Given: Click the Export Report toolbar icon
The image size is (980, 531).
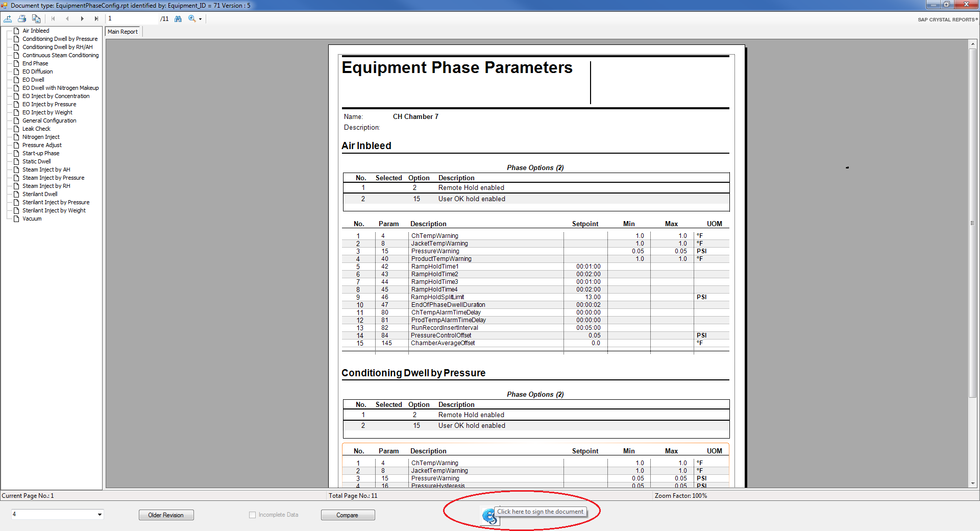Looking at the screenshot, I should pyautogui.click(x=8, y=19).
